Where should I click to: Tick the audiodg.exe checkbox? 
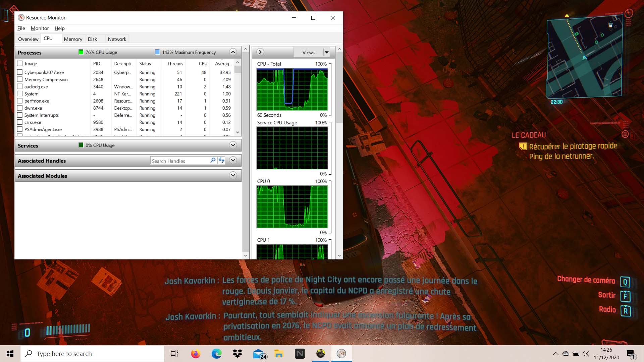pos(20,86)
